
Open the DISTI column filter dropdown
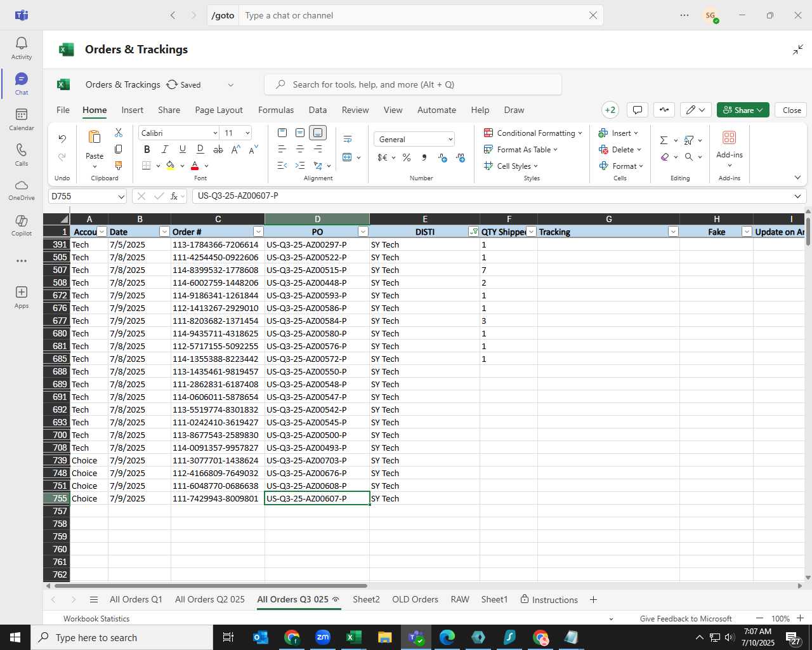(x=473, y=232)
